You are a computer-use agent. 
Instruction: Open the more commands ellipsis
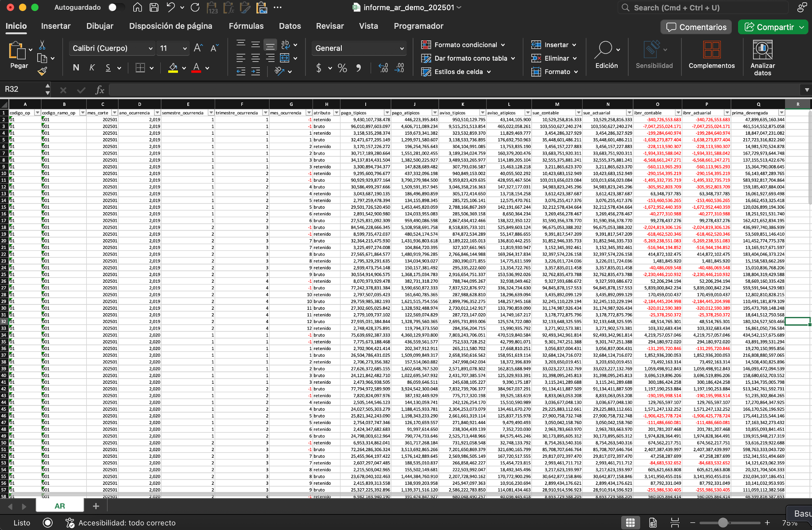(278, 8)
